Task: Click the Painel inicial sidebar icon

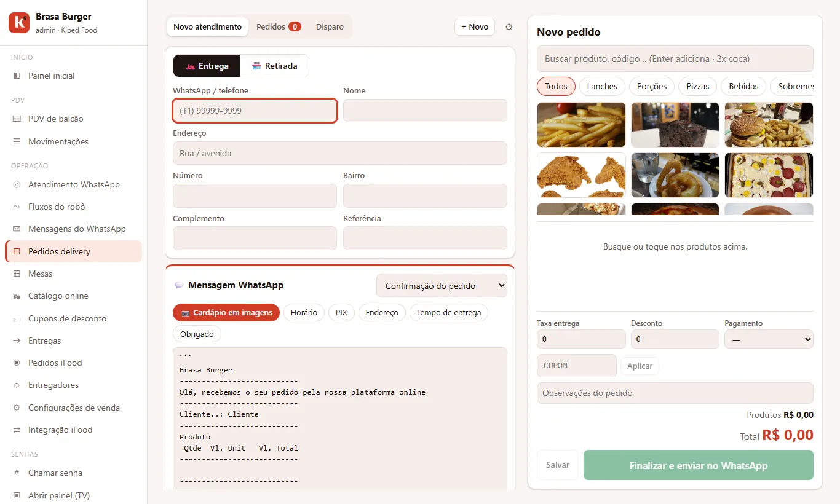Action: coord(17,76)
